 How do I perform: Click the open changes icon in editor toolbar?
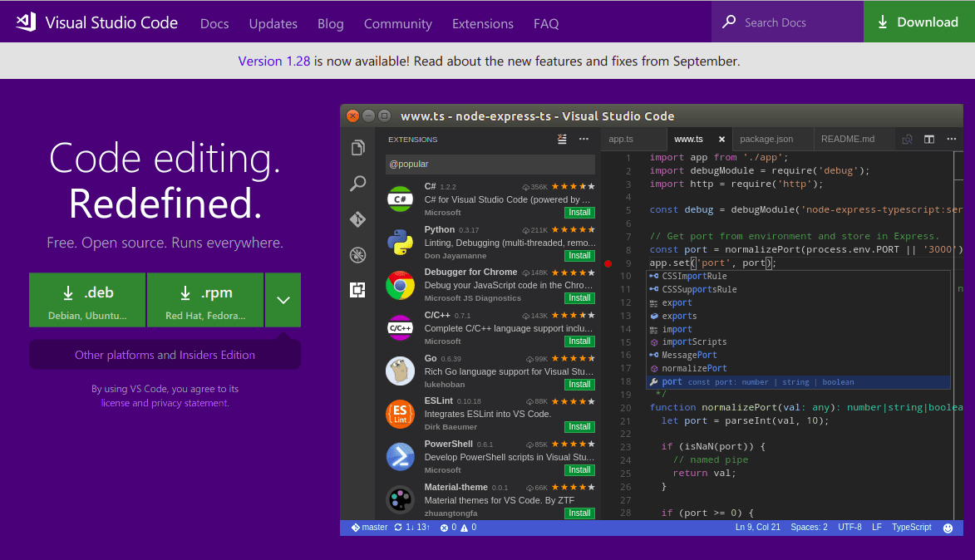[x=907, y=140]
